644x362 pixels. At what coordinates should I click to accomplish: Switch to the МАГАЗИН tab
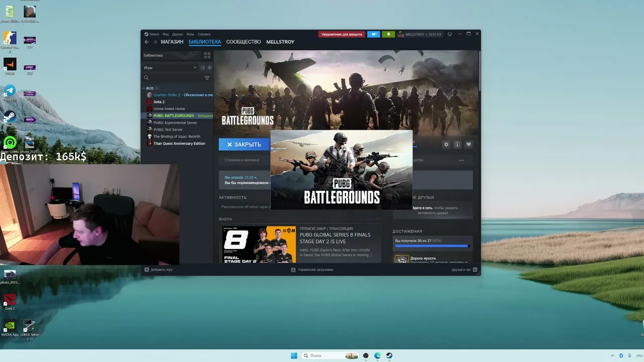172,42
